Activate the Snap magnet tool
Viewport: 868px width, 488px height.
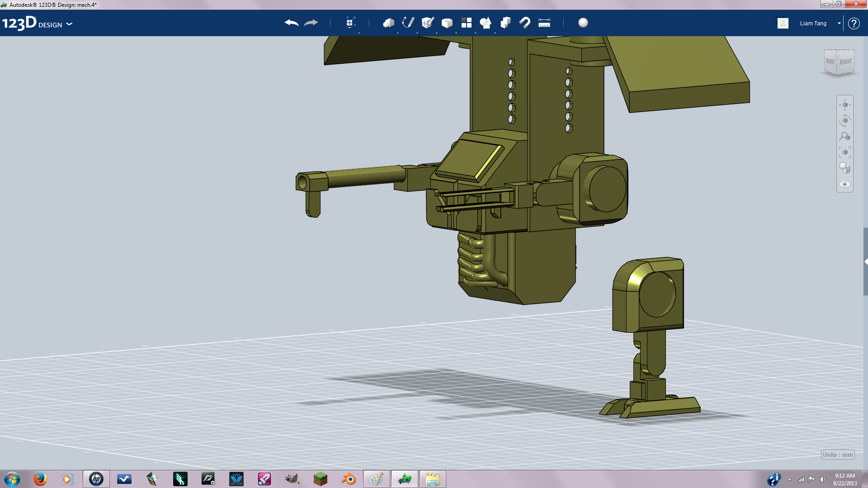click(x=525, y=23)
